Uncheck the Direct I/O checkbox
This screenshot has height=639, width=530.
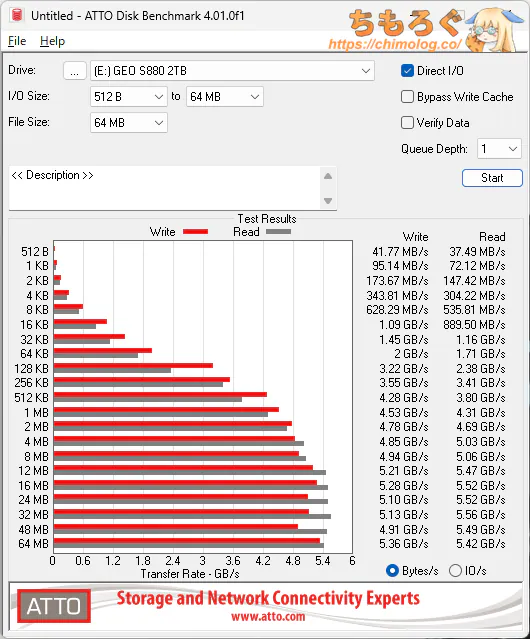pos(407,71)
